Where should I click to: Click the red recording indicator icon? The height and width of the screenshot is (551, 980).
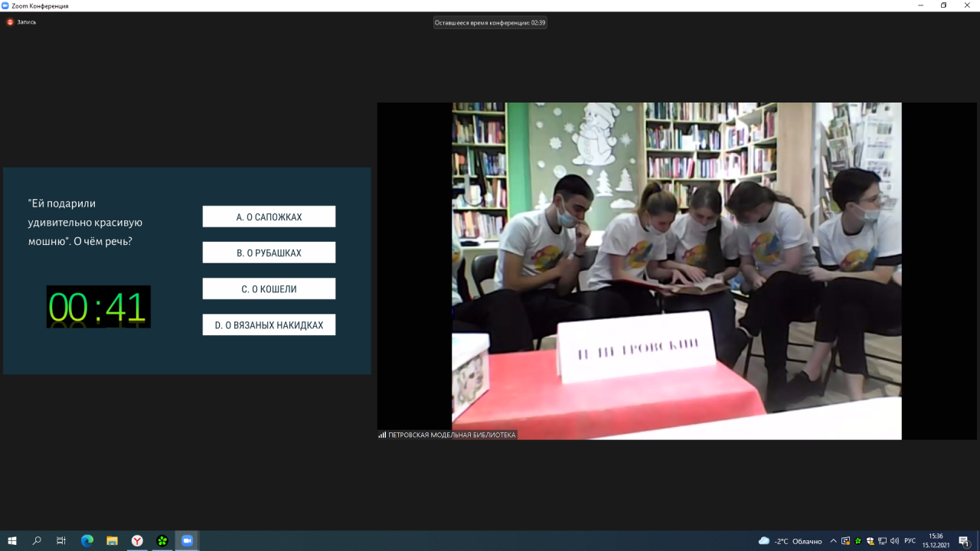[10, 22]
